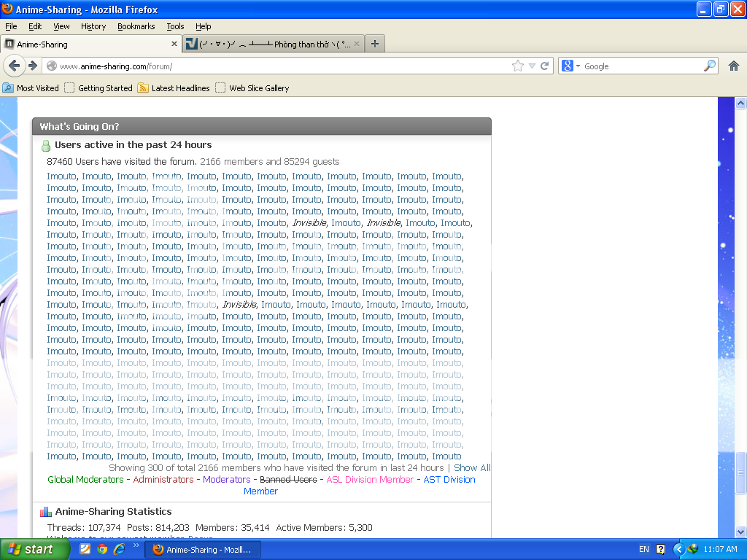Viewport: 747px width, 560px height.
Task: Launch Internet Explorer from quick launch
Action: click(x=118, y=549)
